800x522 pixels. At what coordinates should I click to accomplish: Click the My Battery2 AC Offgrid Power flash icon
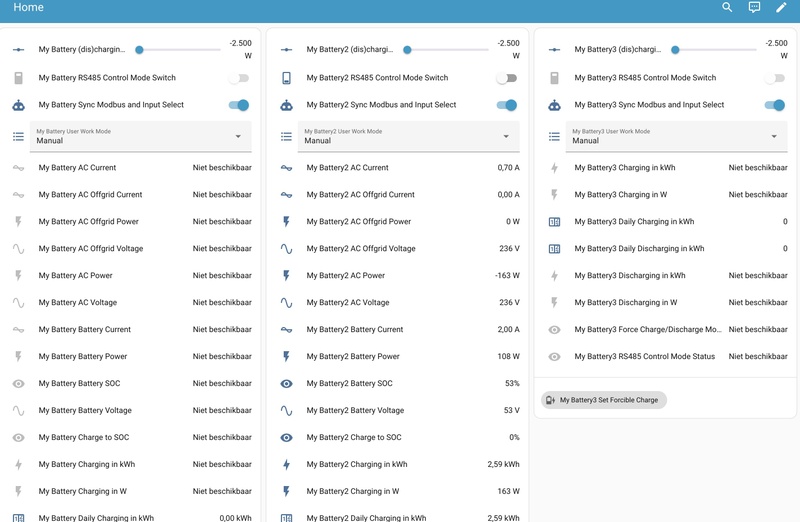point(286,221)
